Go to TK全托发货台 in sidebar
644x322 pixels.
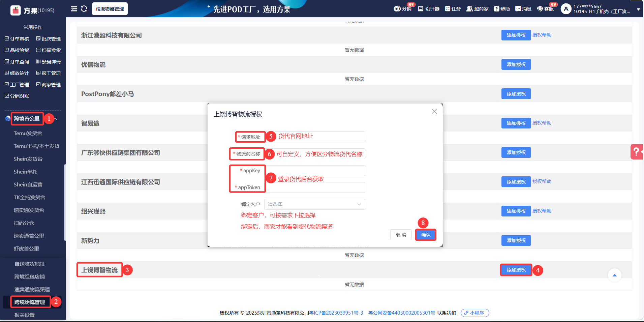point(29,198)
